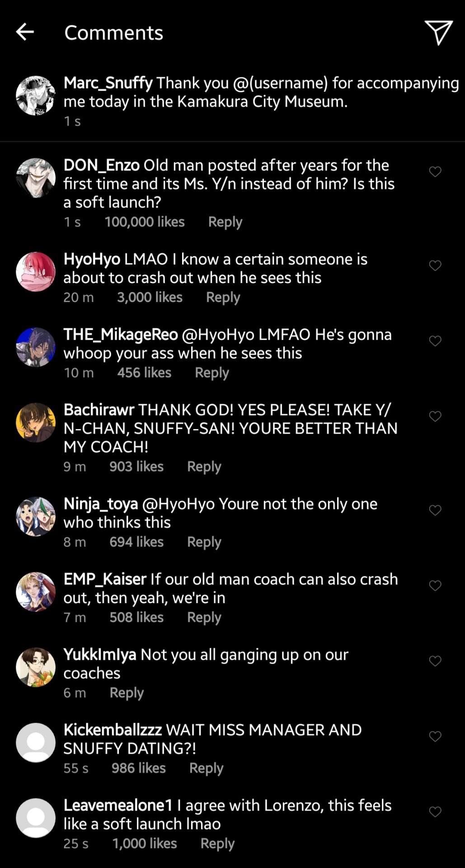Reply to DON_Enzo's comment
Viewport: 465px width, 868px height.
(225, 222)
